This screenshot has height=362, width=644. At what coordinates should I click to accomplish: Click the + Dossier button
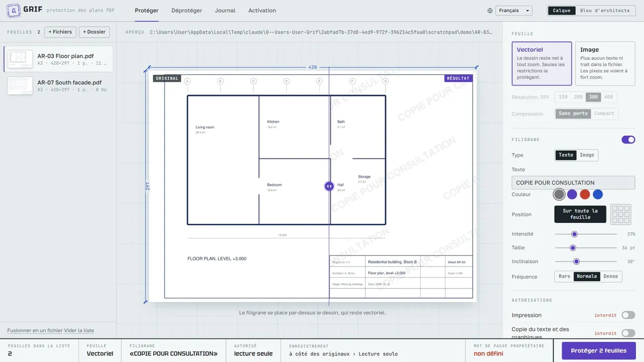(x=94, y=32)
